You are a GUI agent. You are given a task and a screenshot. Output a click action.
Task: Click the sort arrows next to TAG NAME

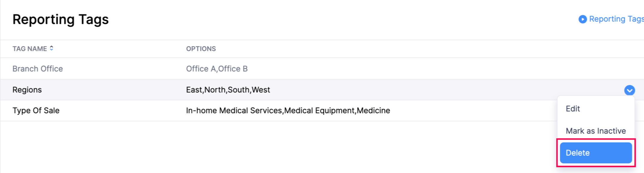[52, 48]
